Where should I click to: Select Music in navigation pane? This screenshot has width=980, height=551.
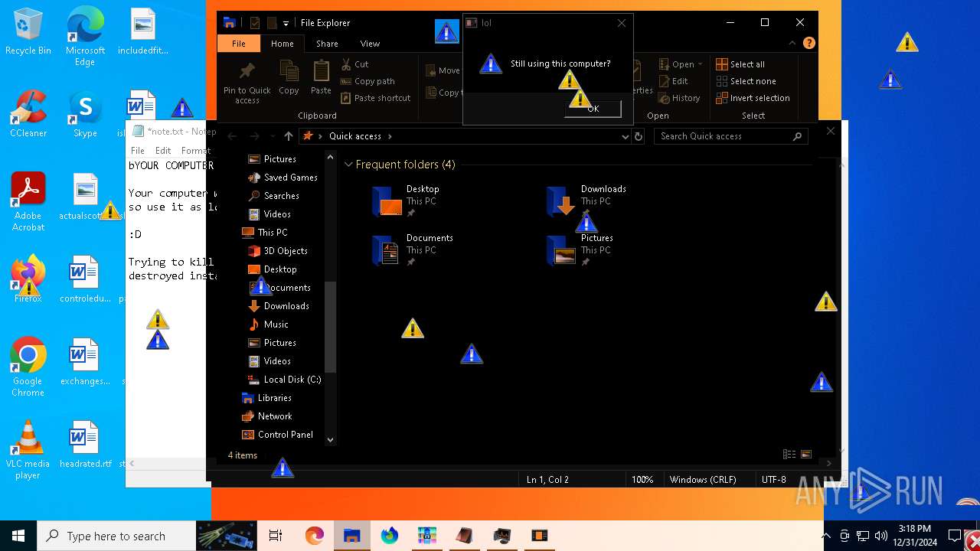click(x=269, y=324)
